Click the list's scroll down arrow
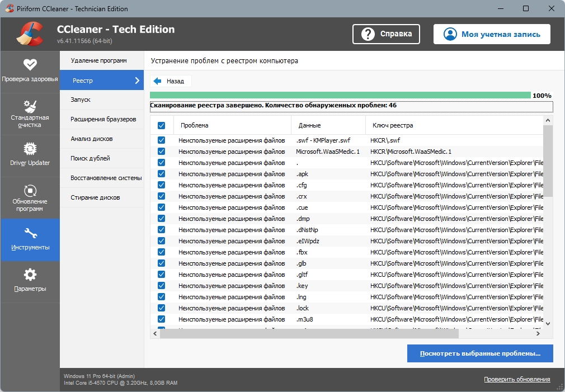This screenshot has height=392, width=565. [548, 324]
